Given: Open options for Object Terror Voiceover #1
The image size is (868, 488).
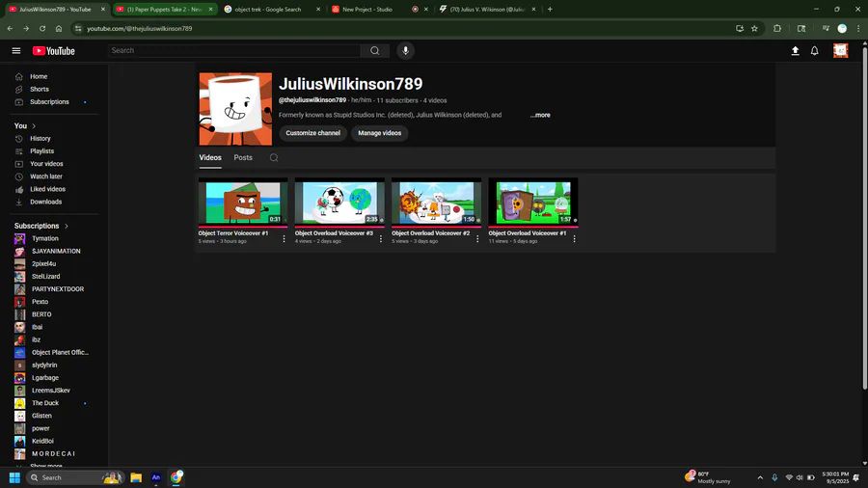Looking at the screenshot, I should (284, 239).
